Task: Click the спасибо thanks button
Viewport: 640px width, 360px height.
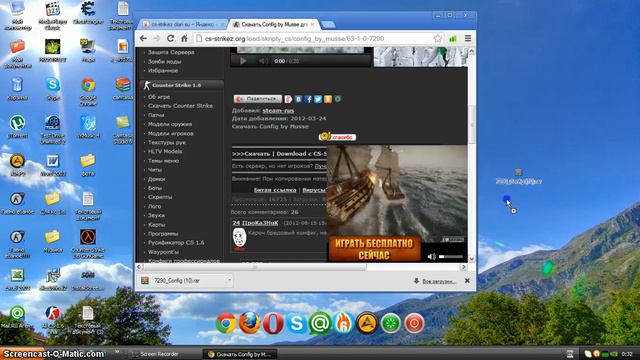Action: 338,137
